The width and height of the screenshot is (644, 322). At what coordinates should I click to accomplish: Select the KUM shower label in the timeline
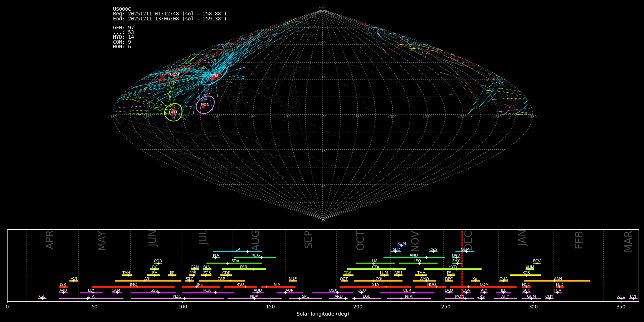click(x=402, y=244)
